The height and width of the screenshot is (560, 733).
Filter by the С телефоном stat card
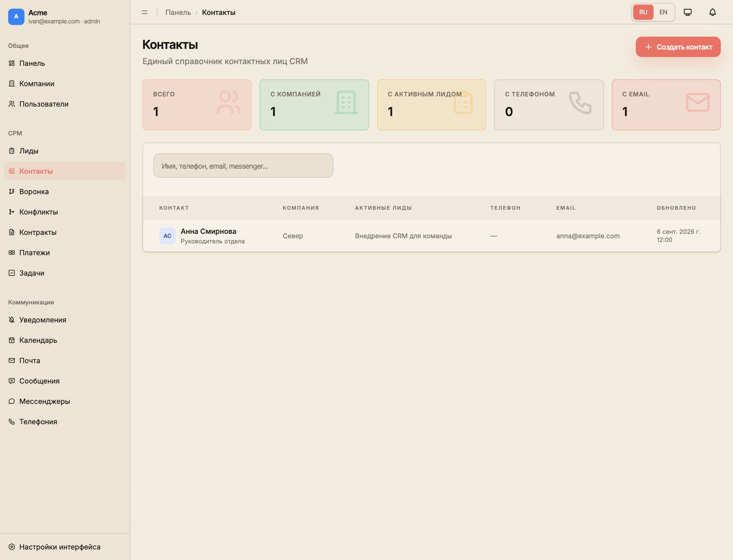[x=549, y=105]
